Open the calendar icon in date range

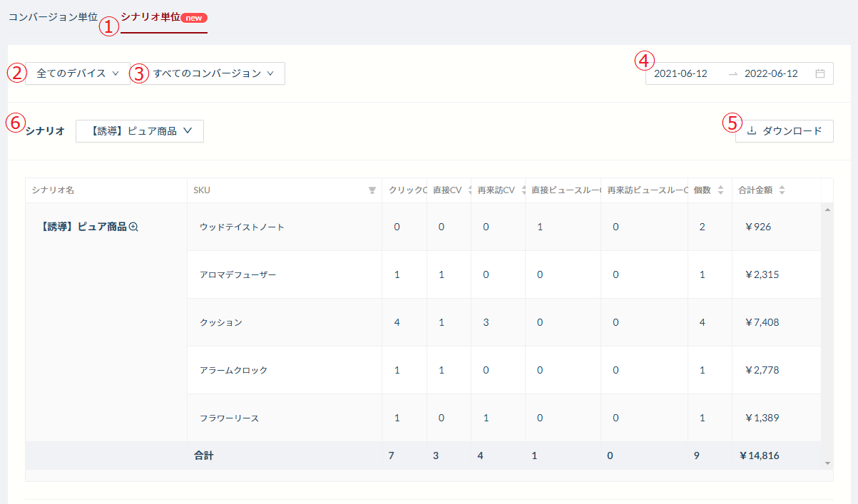pos(820,73)
